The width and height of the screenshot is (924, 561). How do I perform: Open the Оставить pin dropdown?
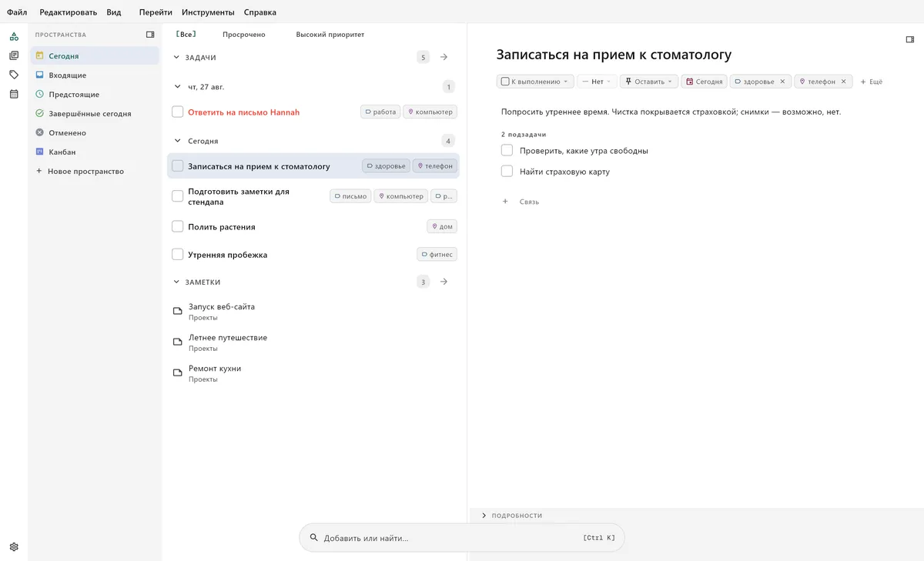tap(649, 82)
